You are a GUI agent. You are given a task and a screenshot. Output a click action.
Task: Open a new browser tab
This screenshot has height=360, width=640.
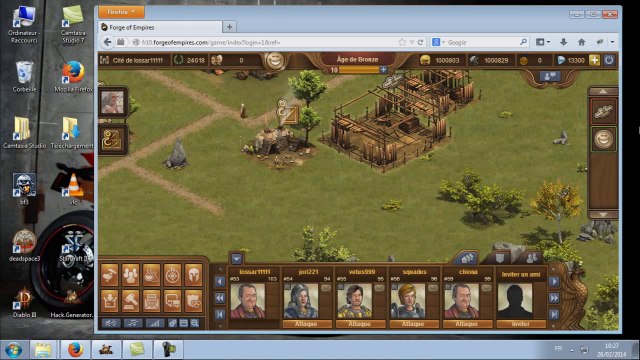point(229,27)
